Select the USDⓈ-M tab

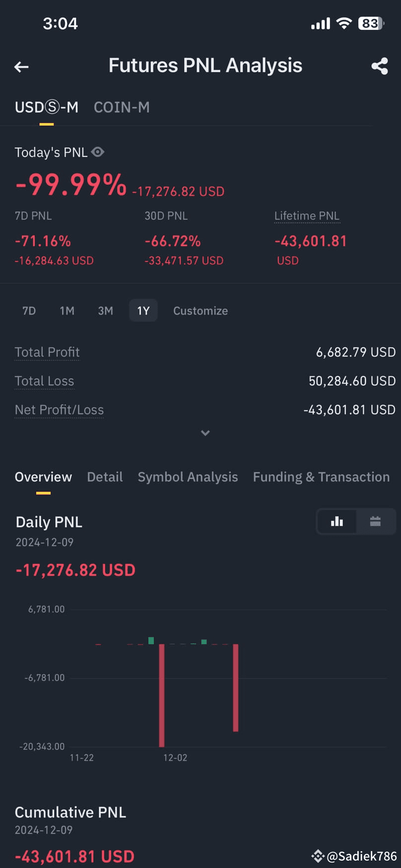click(47, 107)
